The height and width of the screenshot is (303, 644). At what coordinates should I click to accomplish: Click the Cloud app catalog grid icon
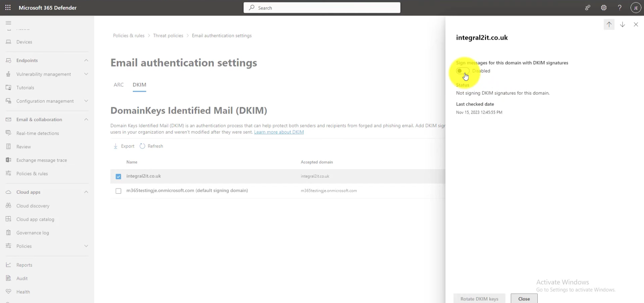click(8, 219)
